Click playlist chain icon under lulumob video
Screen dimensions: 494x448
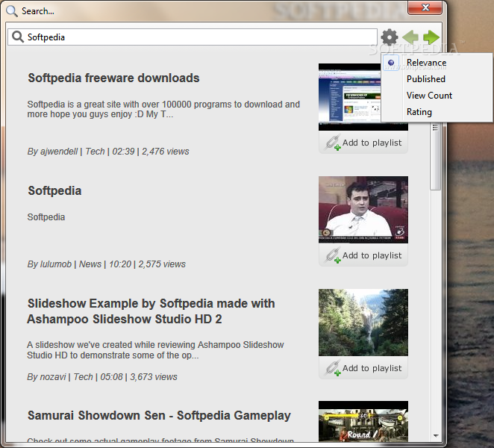(333, 255)
